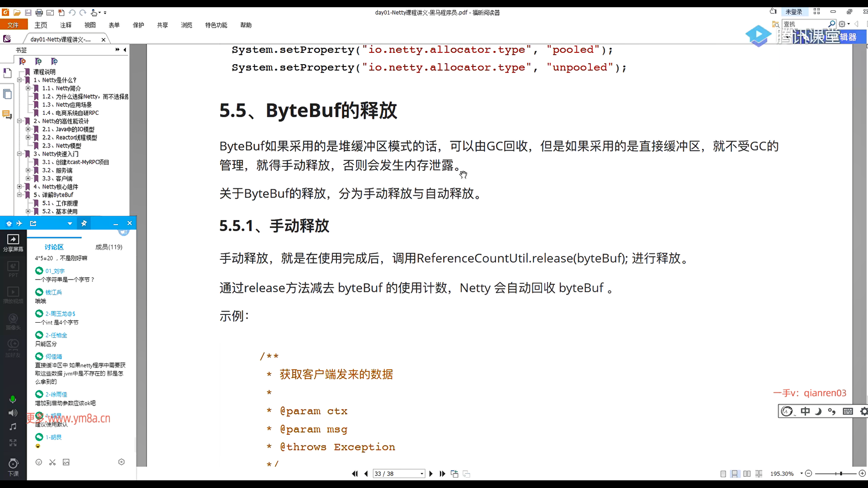Expand the '4、Netty核心组件' bookmark node
Viewport: 868px width, 488px height.
click(19, 187)
